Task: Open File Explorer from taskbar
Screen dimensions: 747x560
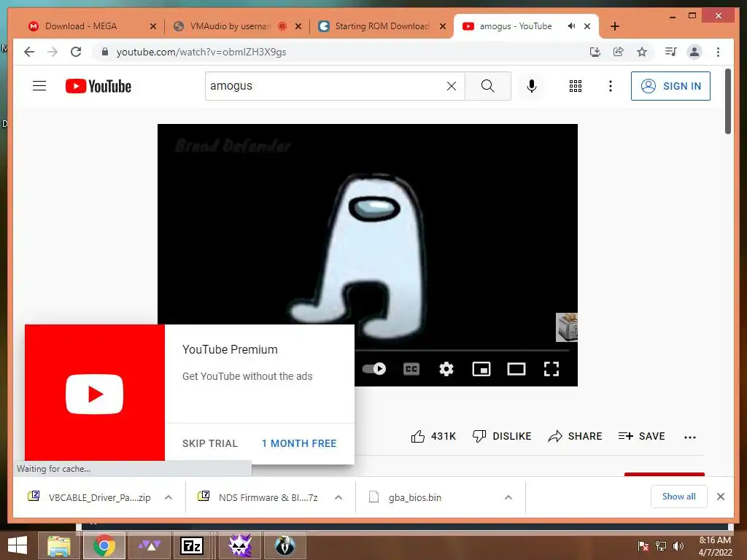Action: click(58, 545)
